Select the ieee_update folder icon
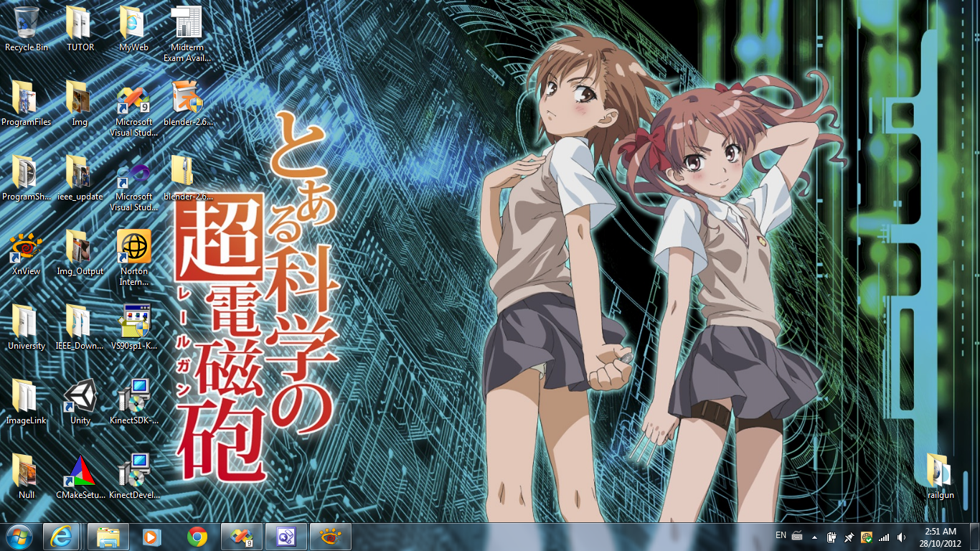This screenshot has height=551, width=980. coord(80,178)
